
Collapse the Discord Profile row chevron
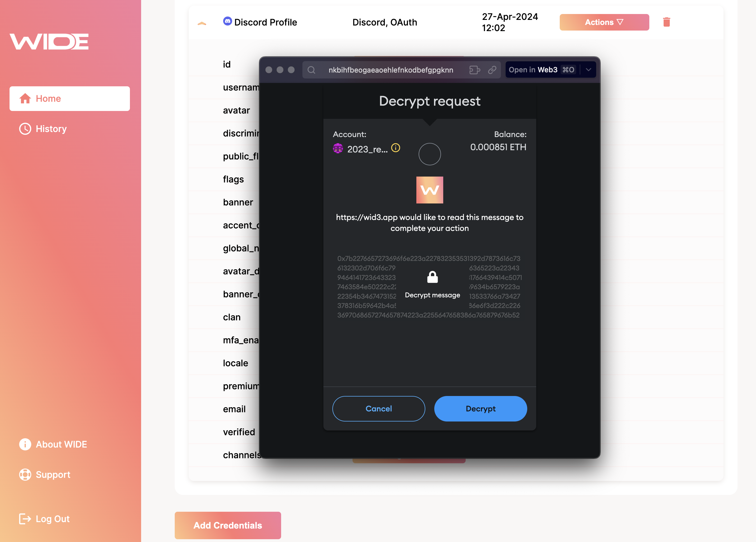pyautogui.click(x=202, y=23)
